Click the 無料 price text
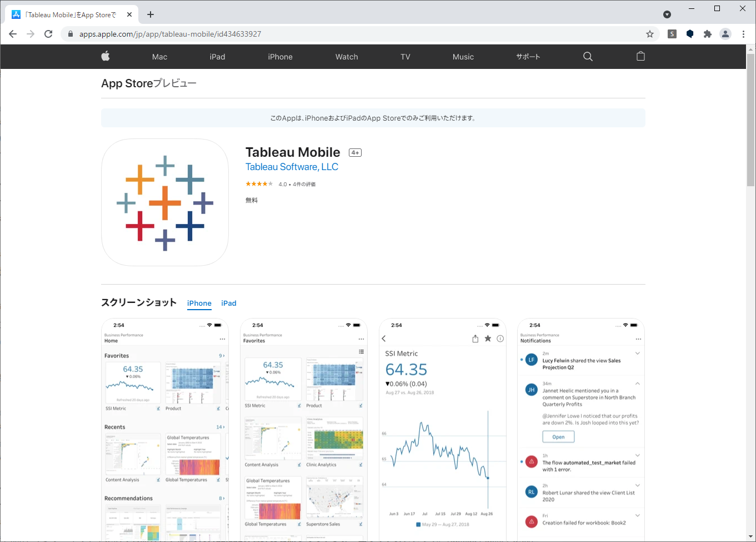This screenshot has width=756, height=542. click(252, 200)
